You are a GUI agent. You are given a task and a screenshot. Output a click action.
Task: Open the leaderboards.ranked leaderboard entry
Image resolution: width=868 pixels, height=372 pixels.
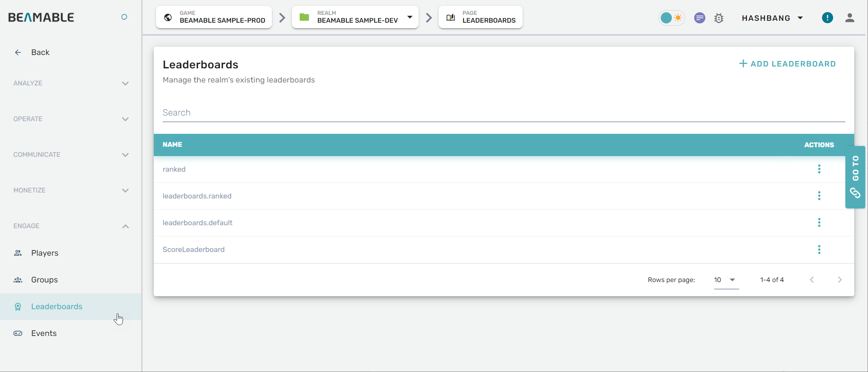197,196
